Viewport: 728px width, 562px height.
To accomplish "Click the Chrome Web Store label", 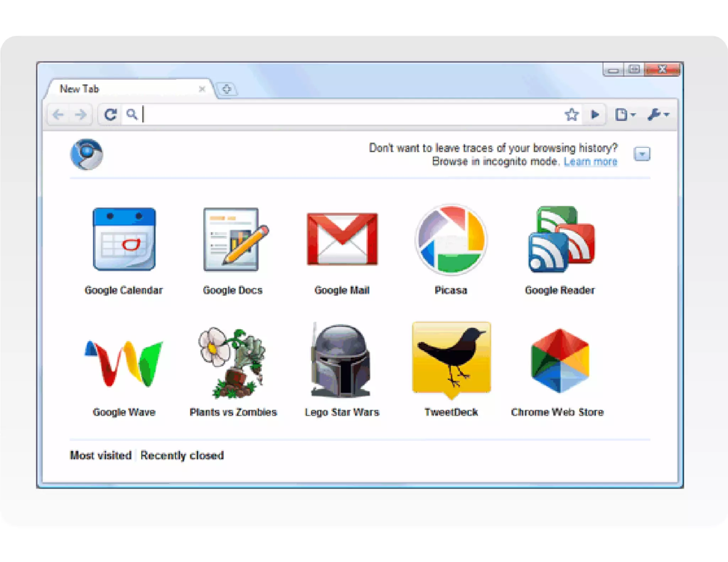I will click(x=557, y=412).
